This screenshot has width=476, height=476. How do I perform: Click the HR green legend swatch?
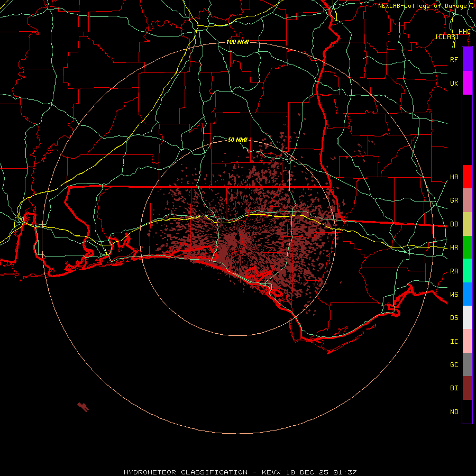click(x=467, y=247)
